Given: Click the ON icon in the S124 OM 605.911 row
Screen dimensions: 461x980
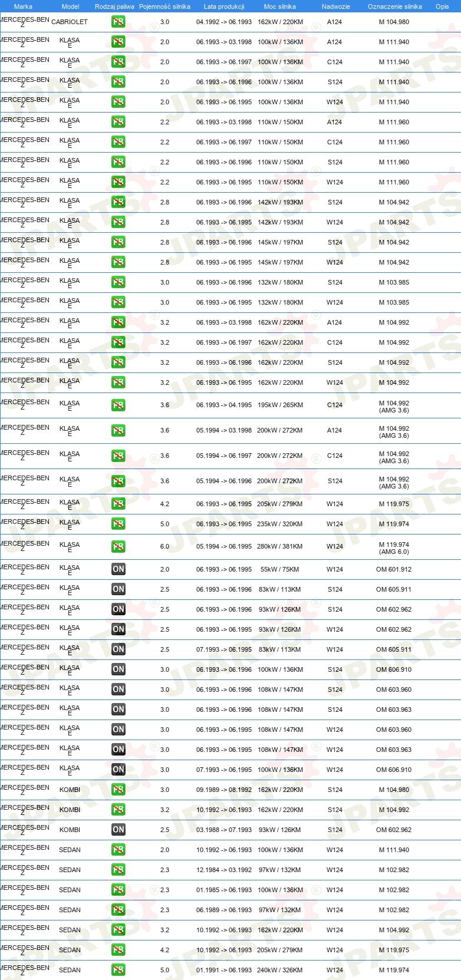Looking at the screenshot, I should [118, 589].
